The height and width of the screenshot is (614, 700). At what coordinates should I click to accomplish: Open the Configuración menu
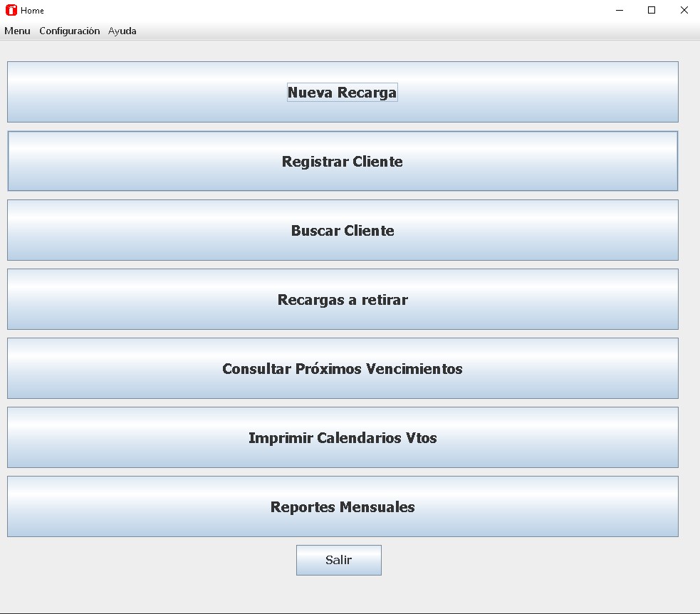click(69, 31)
